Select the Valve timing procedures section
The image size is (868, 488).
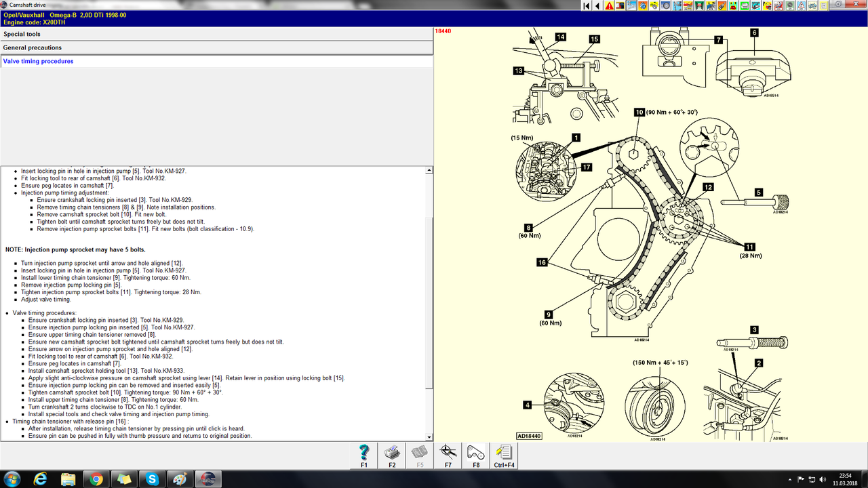point(216,61)
